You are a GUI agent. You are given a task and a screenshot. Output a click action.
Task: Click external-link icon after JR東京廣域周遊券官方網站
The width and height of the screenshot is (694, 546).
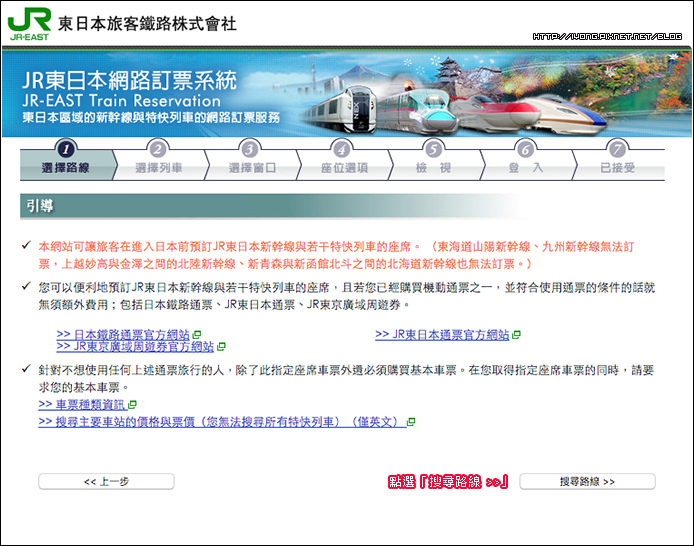coord(221,346)
